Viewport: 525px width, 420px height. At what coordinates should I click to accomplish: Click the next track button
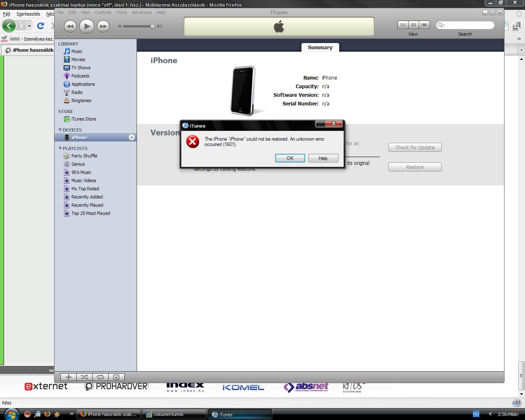pos(103,26)
